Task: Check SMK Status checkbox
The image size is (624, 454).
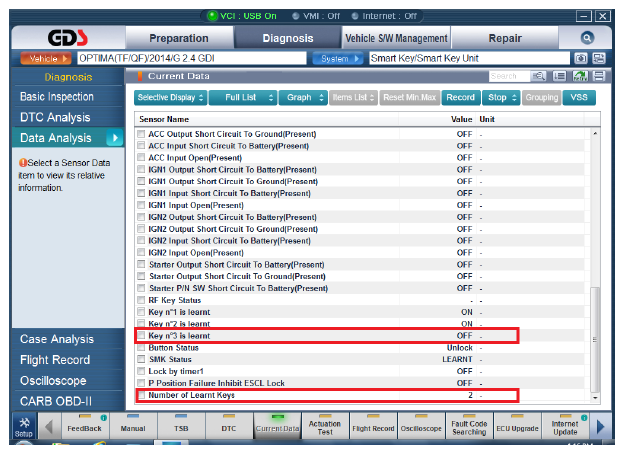Action: click(141, 359)
